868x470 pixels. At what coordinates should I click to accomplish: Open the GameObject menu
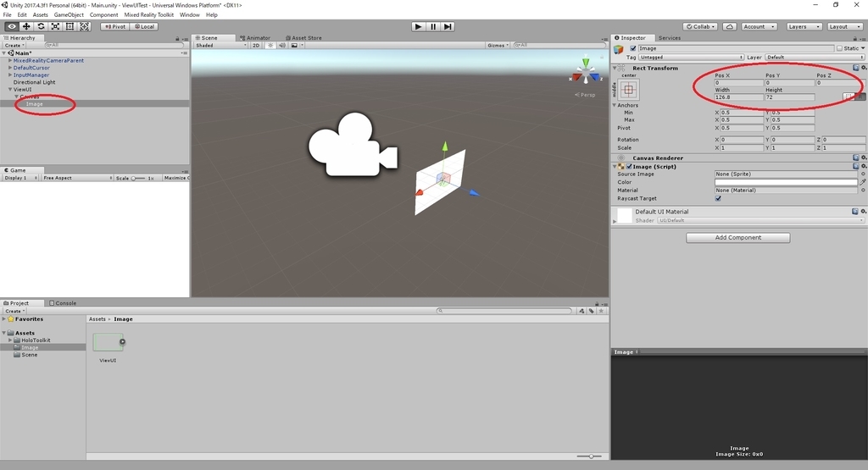[69, 15]
